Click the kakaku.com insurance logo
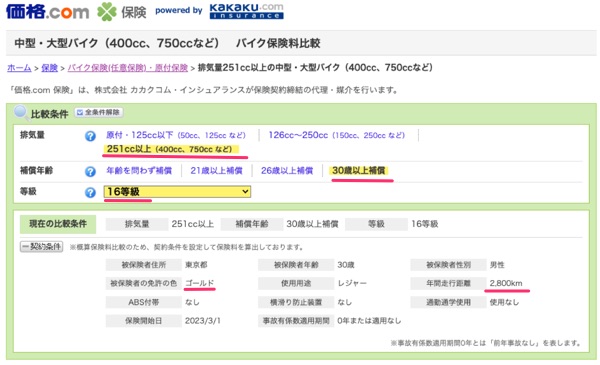The width and height of the screenshot is (600, 365). [x=246, y=11]
